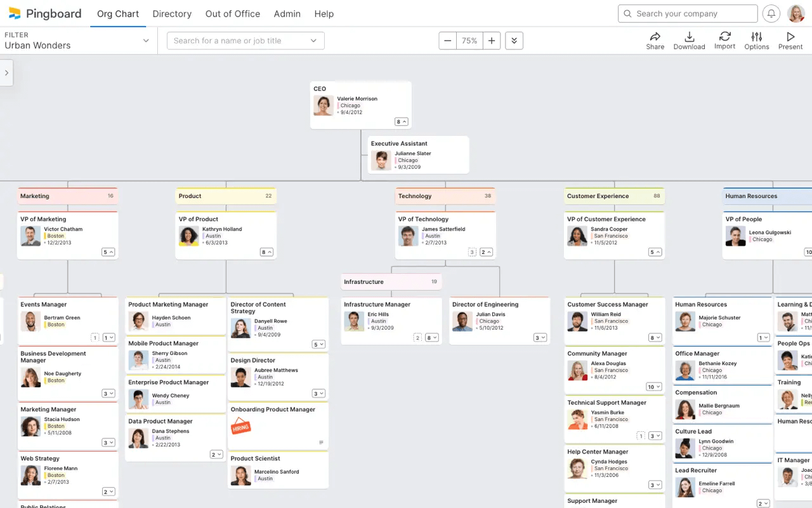Select the name Aubree Matthews
Image resolution: width=812 pixels, height=508 pixels.
tap(276, 370)
